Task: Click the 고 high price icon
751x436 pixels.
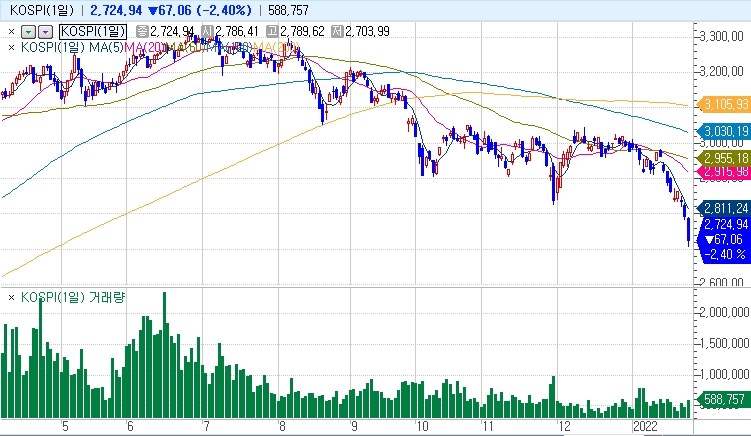Action: (x=273, y=32)
